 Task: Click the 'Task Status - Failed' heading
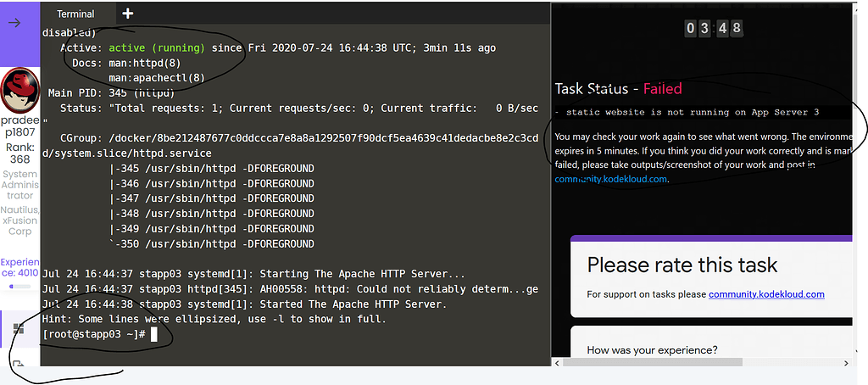[x=618, y=88]
